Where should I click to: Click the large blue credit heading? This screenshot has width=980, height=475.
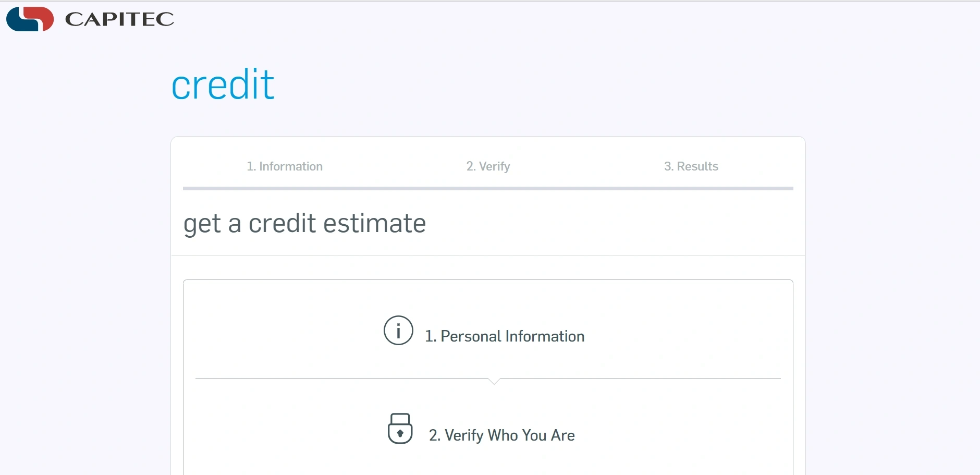(x=223, y=84)
